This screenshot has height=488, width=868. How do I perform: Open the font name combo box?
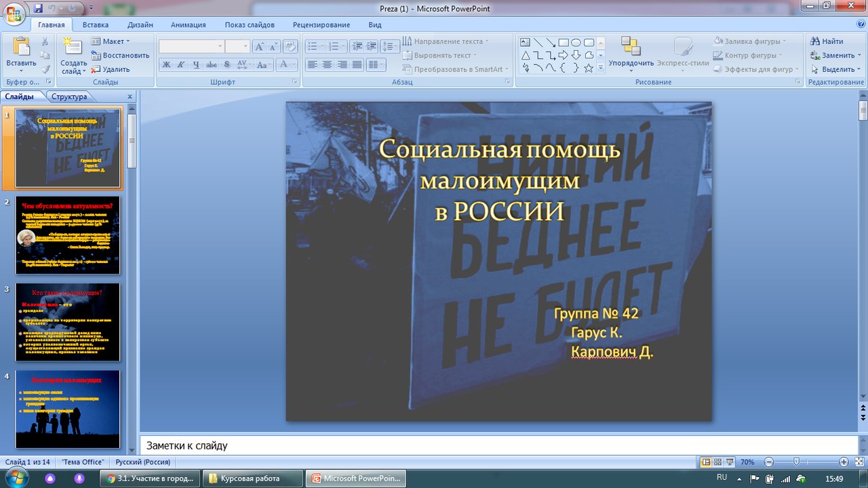click(x=191, y=46)
